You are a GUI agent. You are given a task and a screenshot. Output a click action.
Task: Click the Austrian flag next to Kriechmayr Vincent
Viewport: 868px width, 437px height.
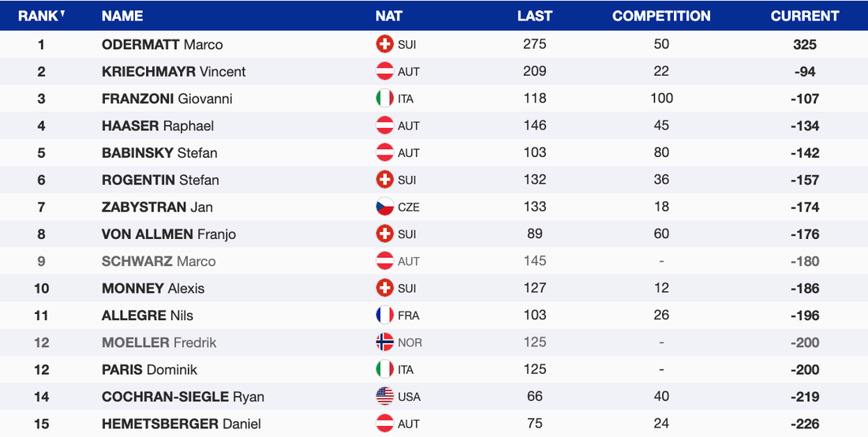(385, 72)
